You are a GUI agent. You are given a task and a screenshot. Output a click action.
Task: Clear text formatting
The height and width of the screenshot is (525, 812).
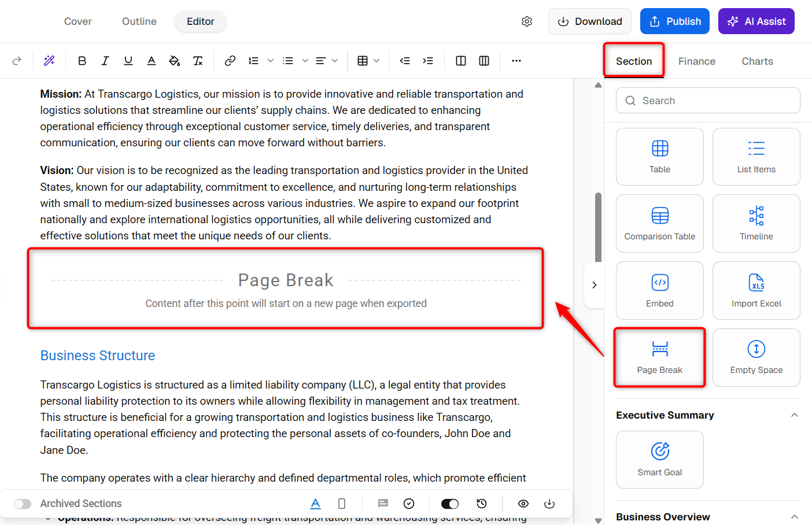pyautogui.click(x=198, y=61)
